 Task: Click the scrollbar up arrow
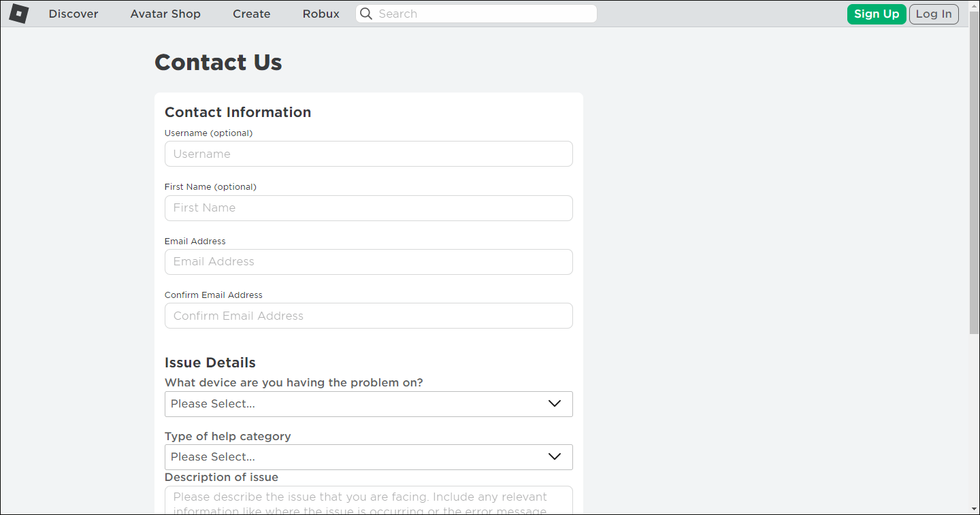point(974,5)
